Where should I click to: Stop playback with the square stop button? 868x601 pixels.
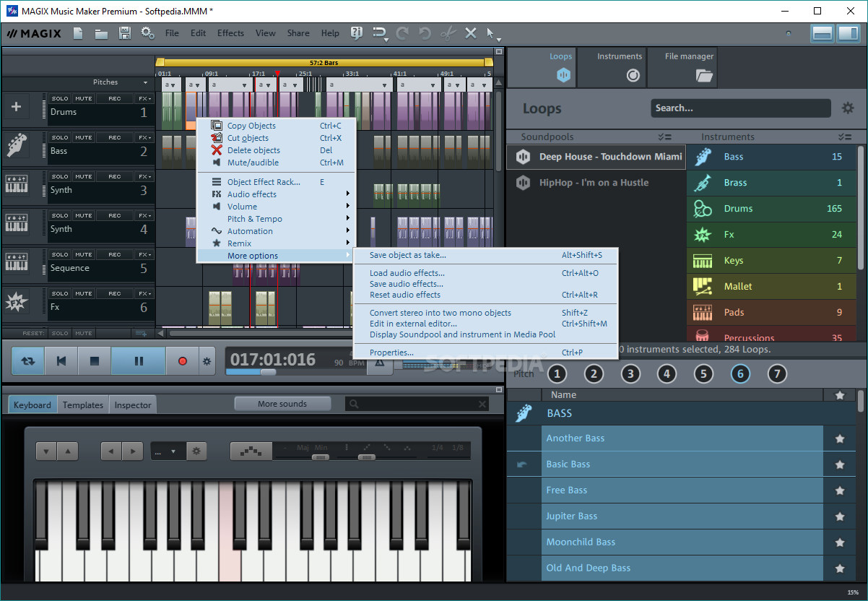pyautogui.click(x=95, y=360)
